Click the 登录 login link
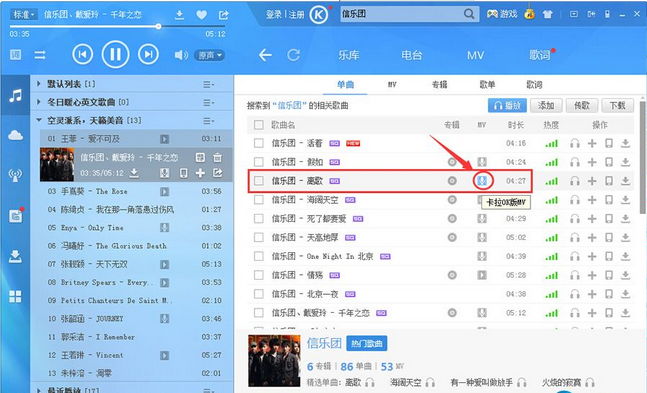 click(274, 15)
